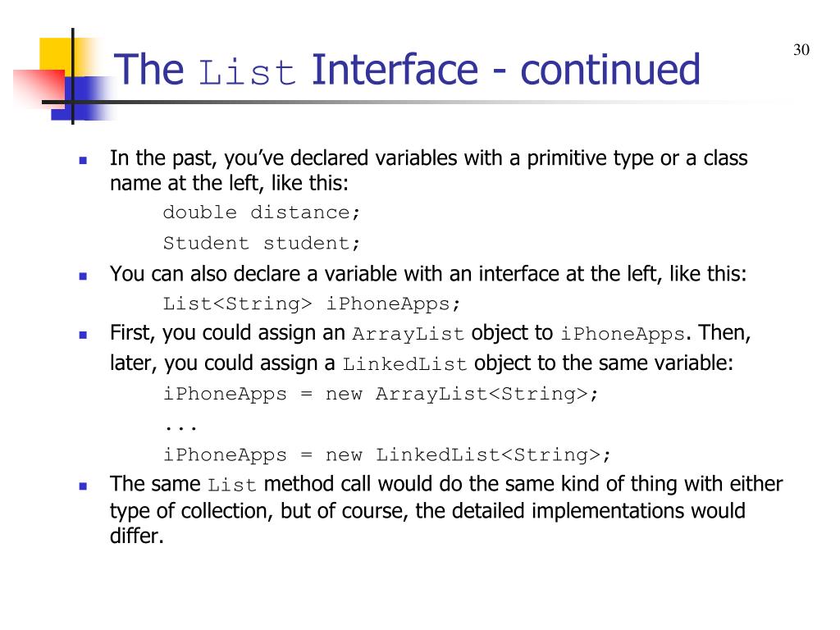Click the 'new LinkedList<String>' code line
Image resolution: width=840 pixels, height=630 pixels.
[x=387, y=454]
